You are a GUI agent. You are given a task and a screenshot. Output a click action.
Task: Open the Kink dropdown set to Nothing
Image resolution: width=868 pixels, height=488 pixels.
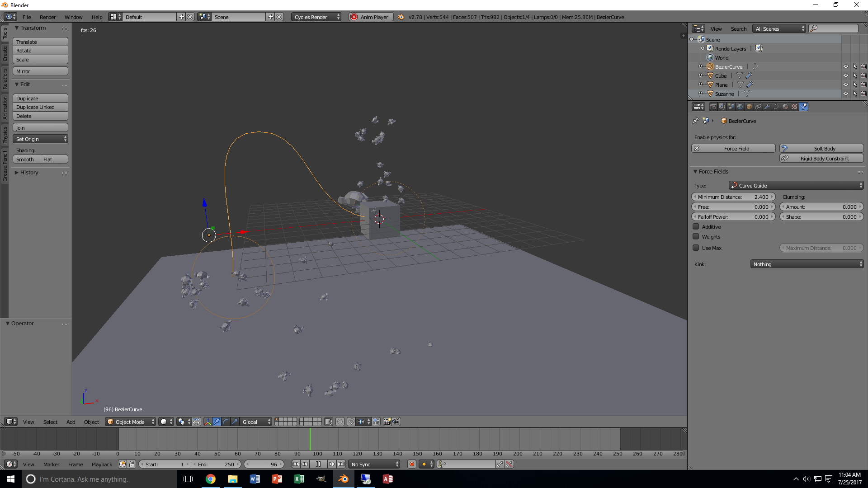click(x=807, y=264)
